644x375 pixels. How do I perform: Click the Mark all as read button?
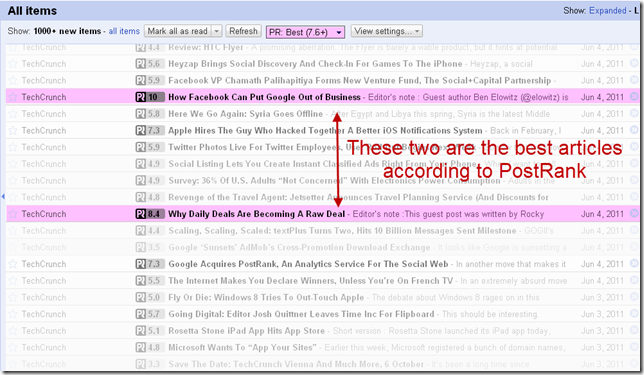[178, 31]
